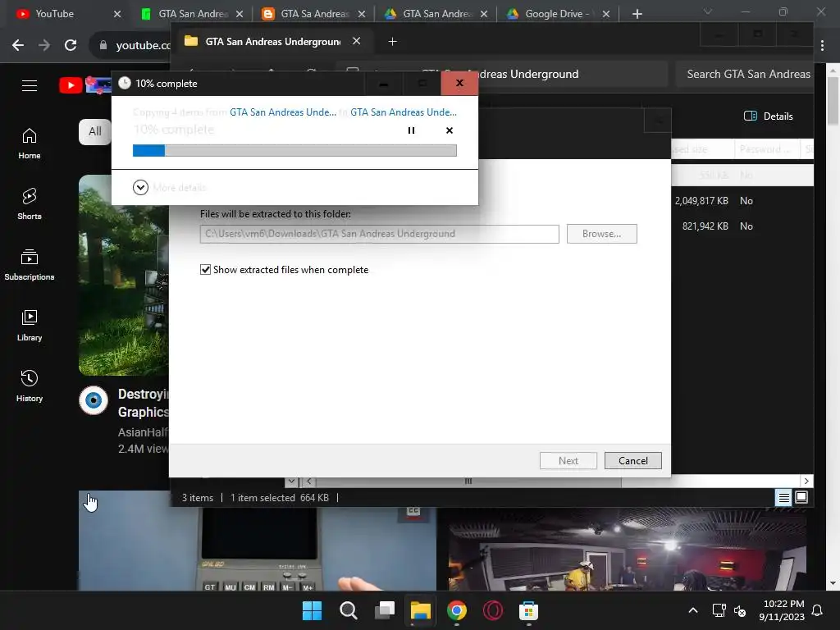Click the Search GTA San Andreas box
840x630 pixels.
(x=744, y=74)
